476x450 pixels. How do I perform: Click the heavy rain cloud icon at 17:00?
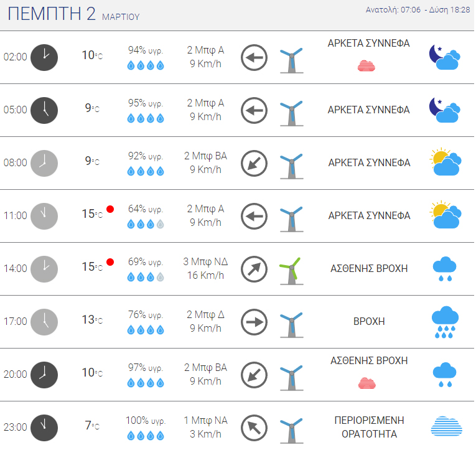(445, 322)
